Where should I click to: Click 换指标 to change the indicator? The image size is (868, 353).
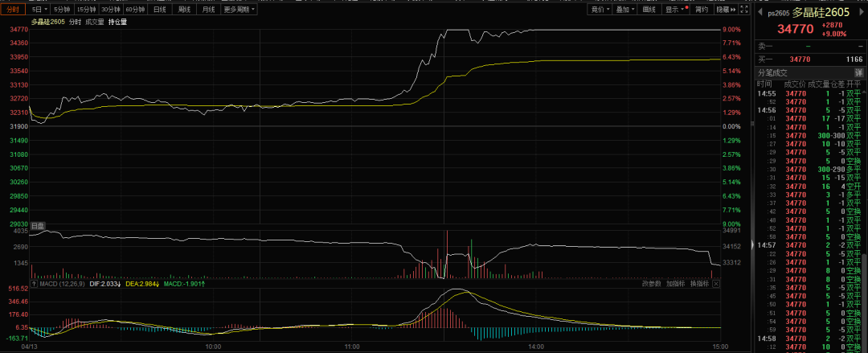[699, 283]
